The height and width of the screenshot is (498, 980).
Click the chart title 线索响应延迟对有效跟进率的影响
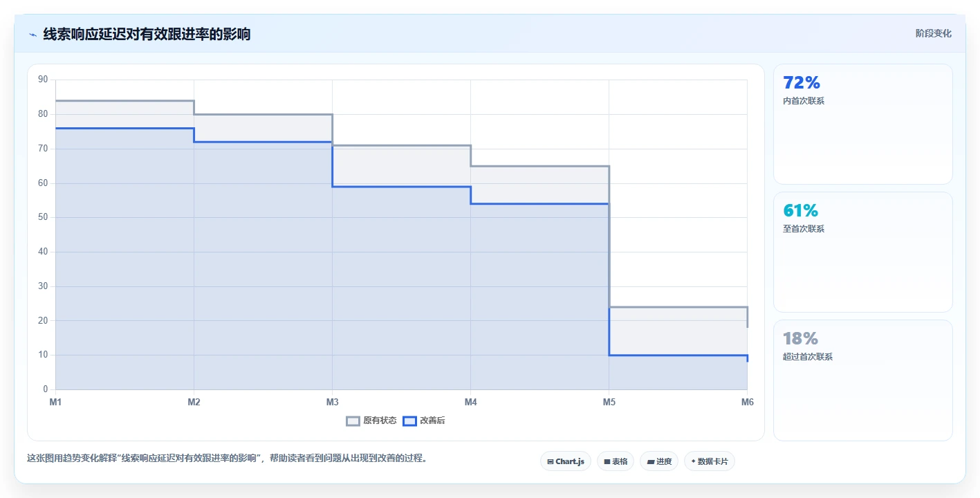tap(147, 35)
